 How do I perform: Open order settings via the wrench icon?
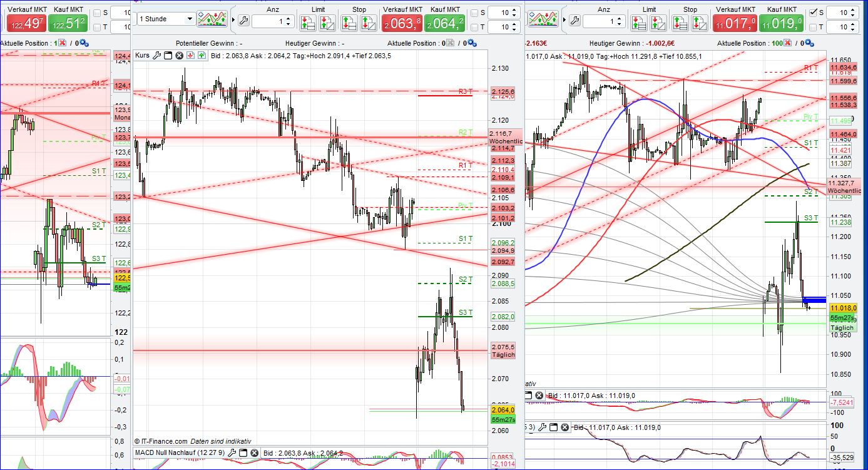point(244,19)
